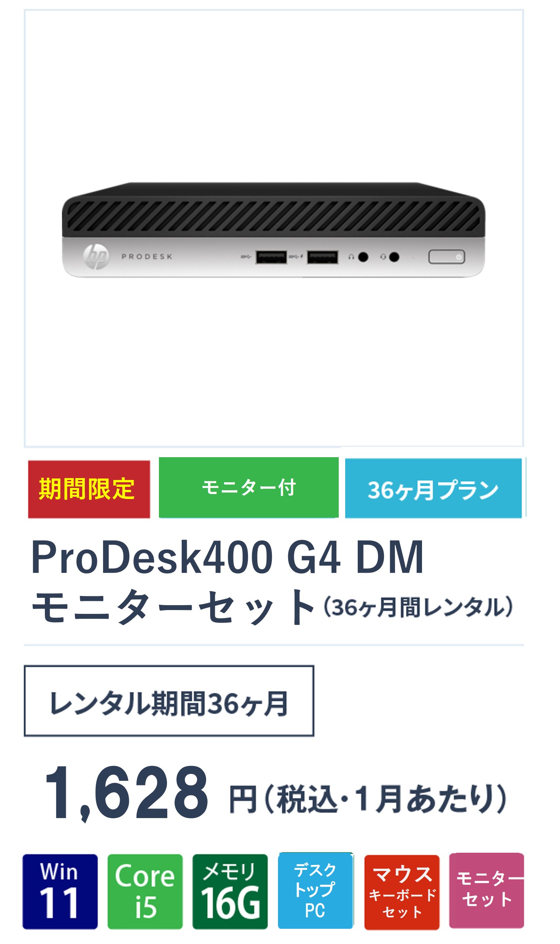Click the デスクトップPC badge

316,890
